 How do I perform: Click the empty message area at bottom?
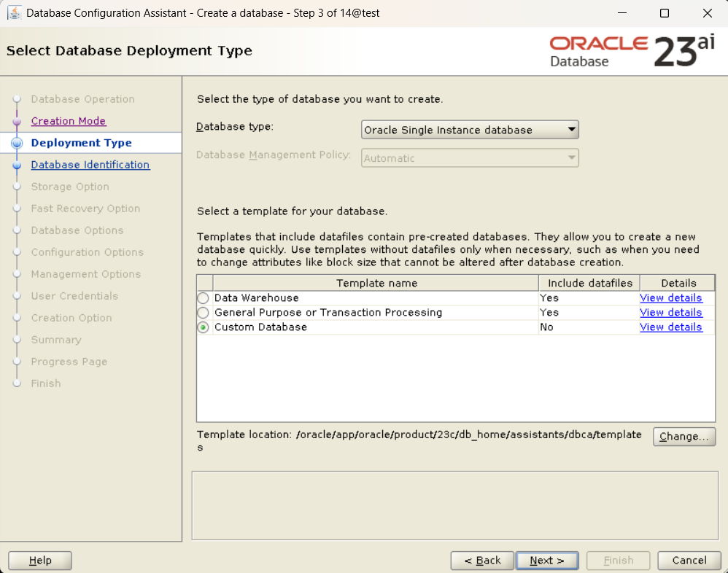(x=455, y=506)
